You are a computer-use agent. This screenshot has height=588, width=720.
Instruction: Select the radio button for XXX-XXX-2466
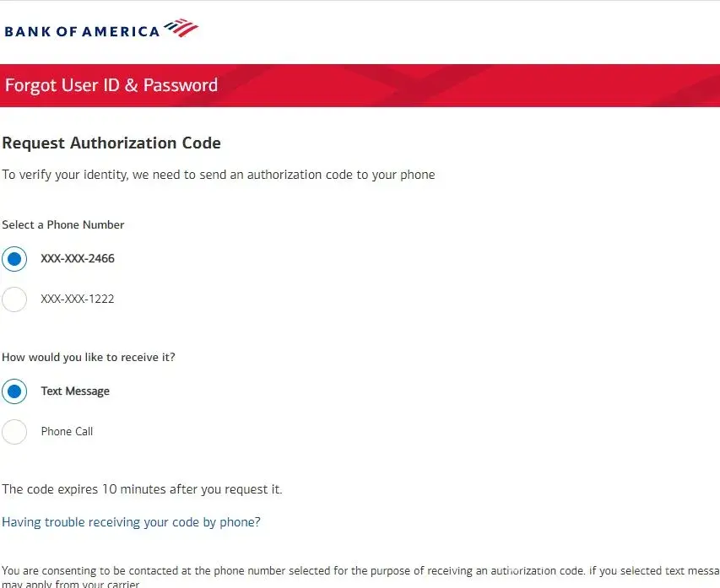click(x=14, y=259)
